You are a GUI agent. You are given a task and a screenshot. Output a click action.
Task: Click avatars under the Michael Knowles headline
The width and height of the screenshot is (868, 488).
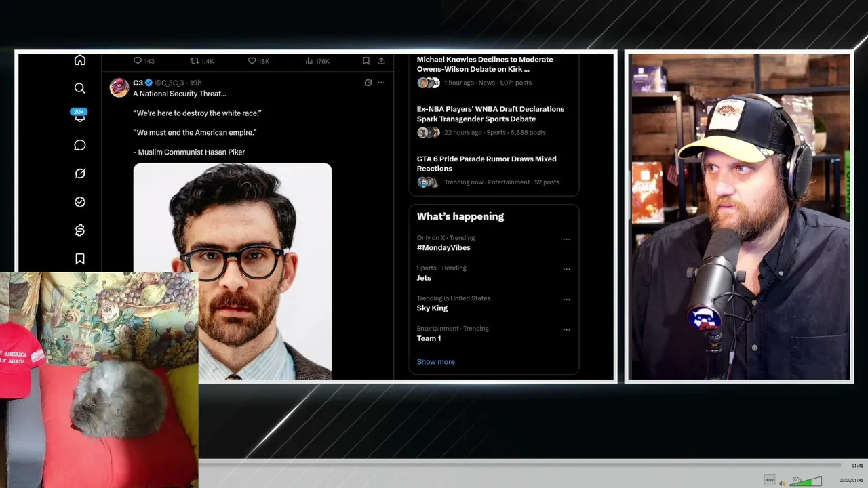(x=429, y=83)
